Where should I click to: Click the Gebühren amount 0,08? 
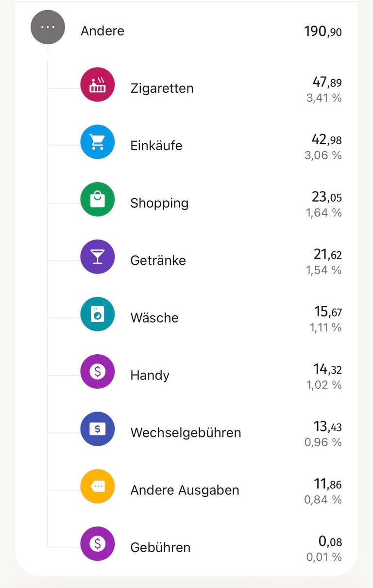click(330, 541)
